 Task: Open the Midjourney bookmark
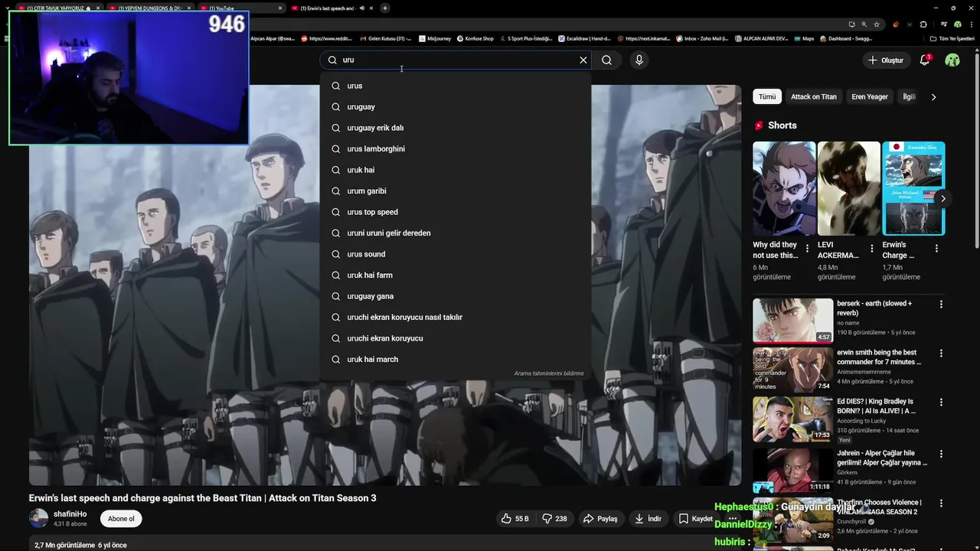tap(434, 38)
